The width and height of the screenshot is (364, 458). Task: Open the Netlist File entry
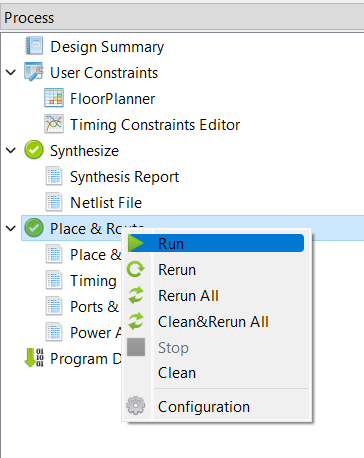click(106, 203)
